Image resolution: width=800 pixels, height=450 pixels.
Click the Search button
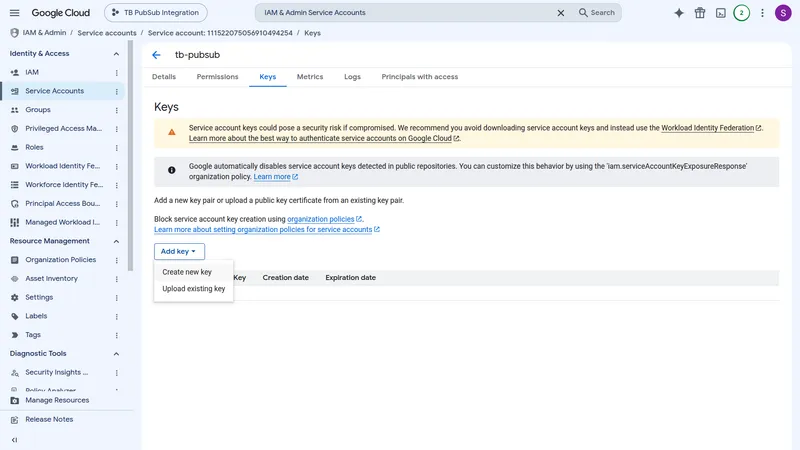coord(596,13)
